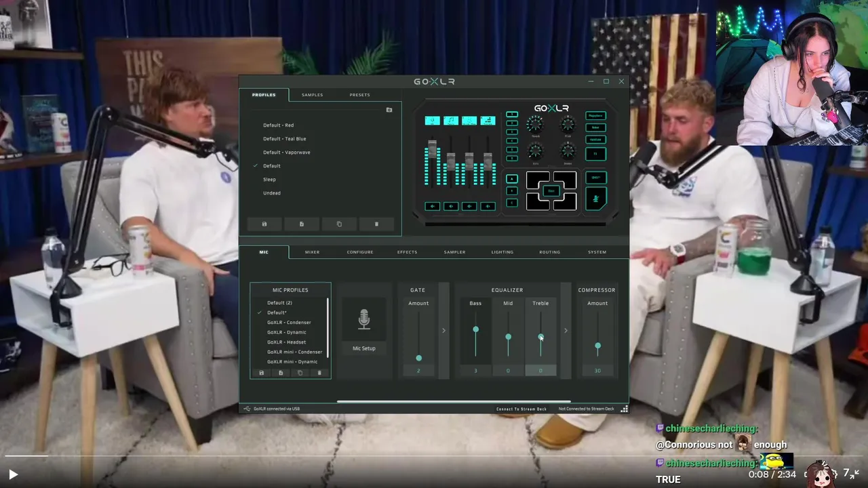This screenshot has height=488, width=868.
Task: Click the video progress bar
Action: coord(434,457)
